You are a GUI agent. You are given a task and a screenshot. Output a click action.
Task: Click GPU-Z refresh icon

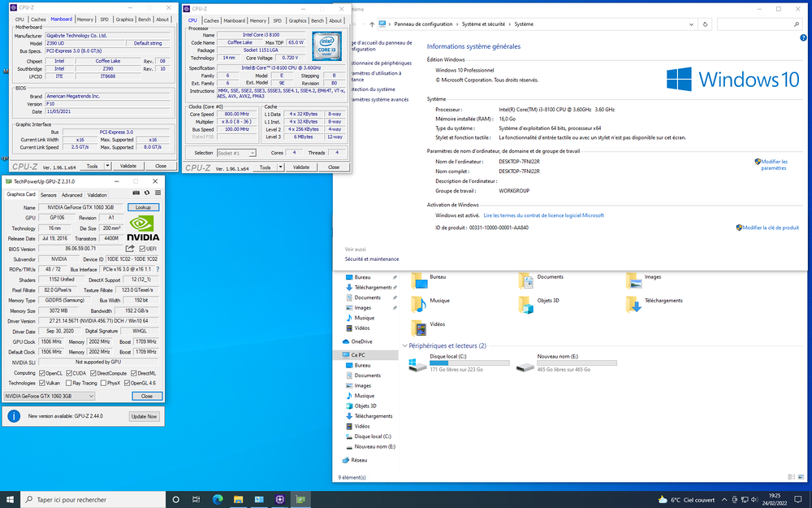pos(147,193)
